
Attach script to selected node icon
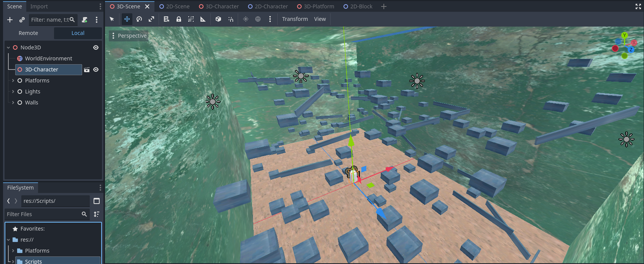click(84, 20)
